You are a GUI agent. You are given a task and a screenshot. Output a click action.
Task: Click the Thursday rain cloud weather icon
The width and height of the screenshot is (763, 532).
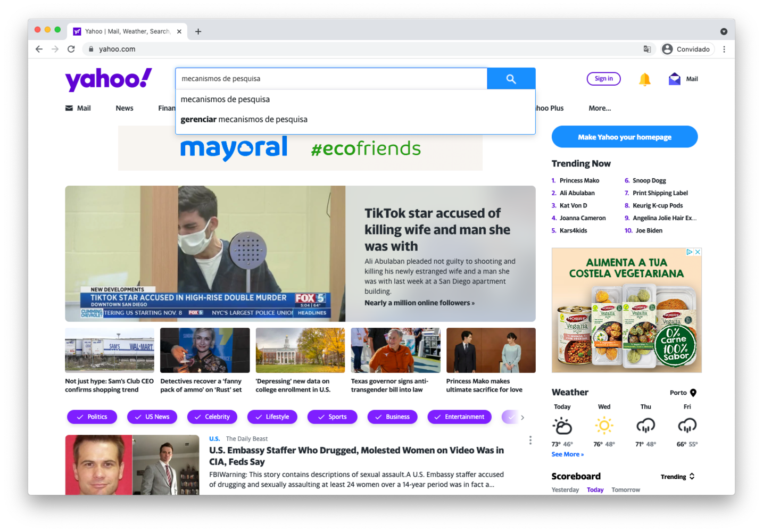(645, 426)
